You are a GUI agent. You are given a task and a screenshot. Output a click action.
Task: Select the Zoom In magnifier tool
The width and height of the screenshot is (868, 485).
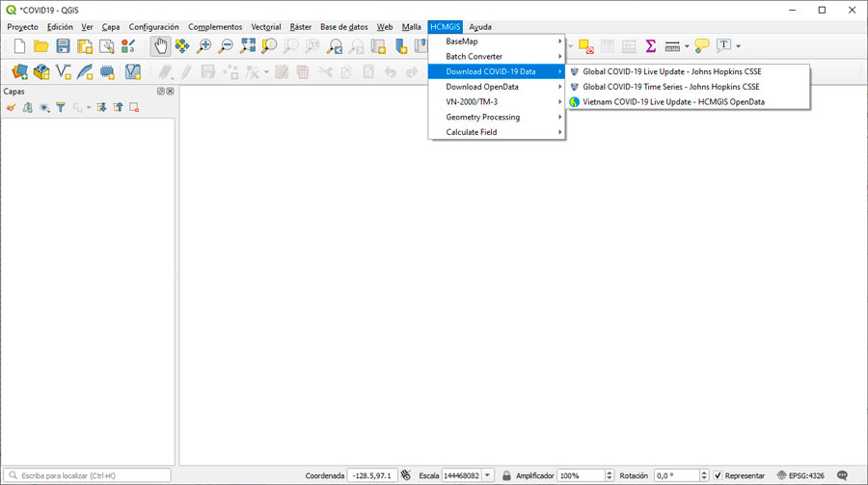coord(203,46)
